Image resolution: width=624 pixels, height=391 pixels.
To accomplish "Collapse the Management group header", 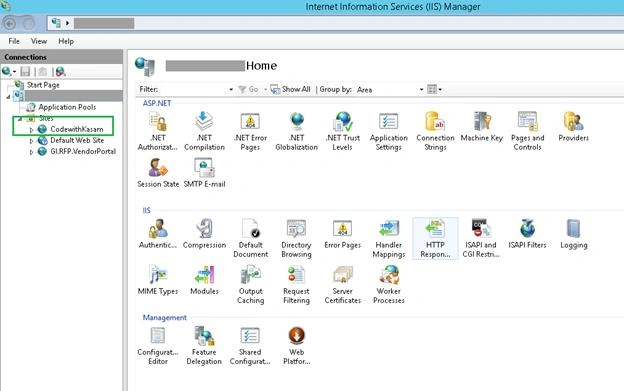I will pyautogui.click(x=164, y=317).
